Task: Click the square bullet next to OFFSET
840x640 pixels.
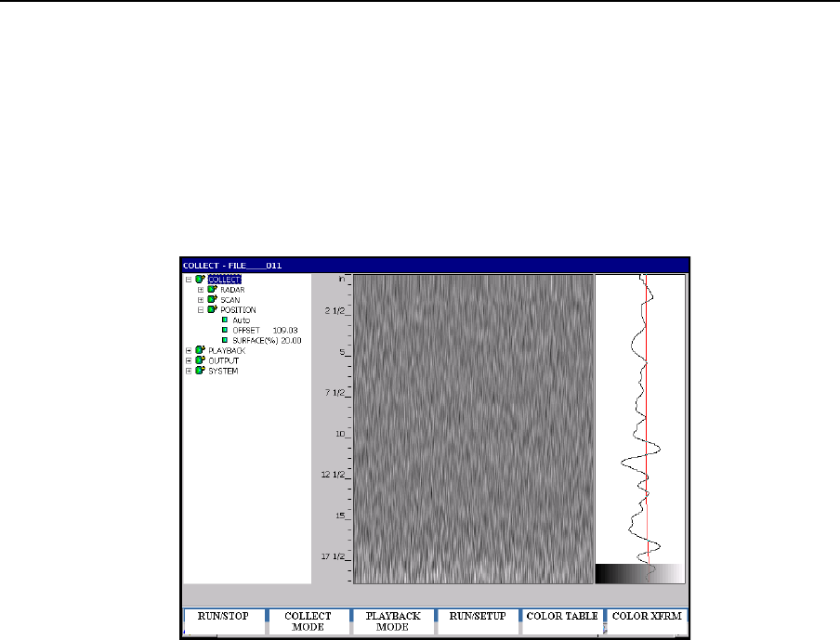Action: pos(225,330)
